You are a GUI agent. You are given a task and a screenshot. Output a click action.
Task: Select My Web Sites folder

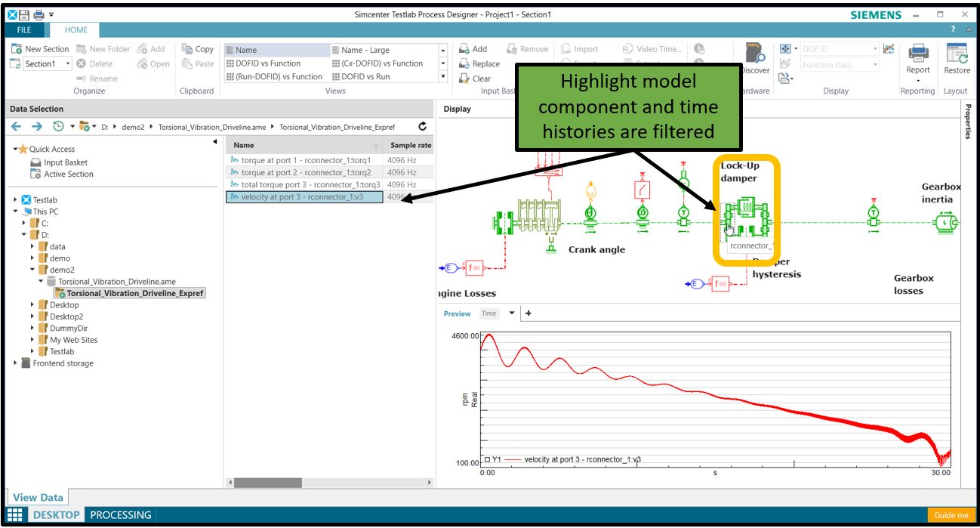click(73, 340)
